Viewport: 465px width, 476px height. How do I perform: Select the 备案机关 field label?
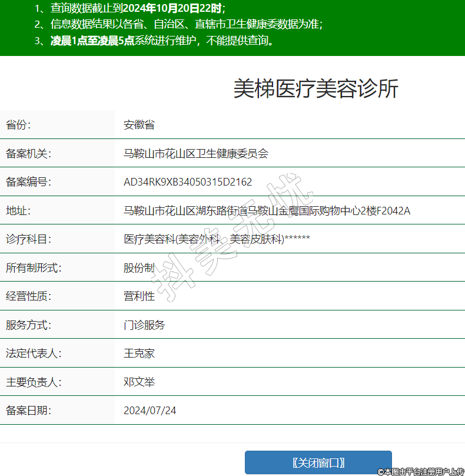click(x=29, y=154)
